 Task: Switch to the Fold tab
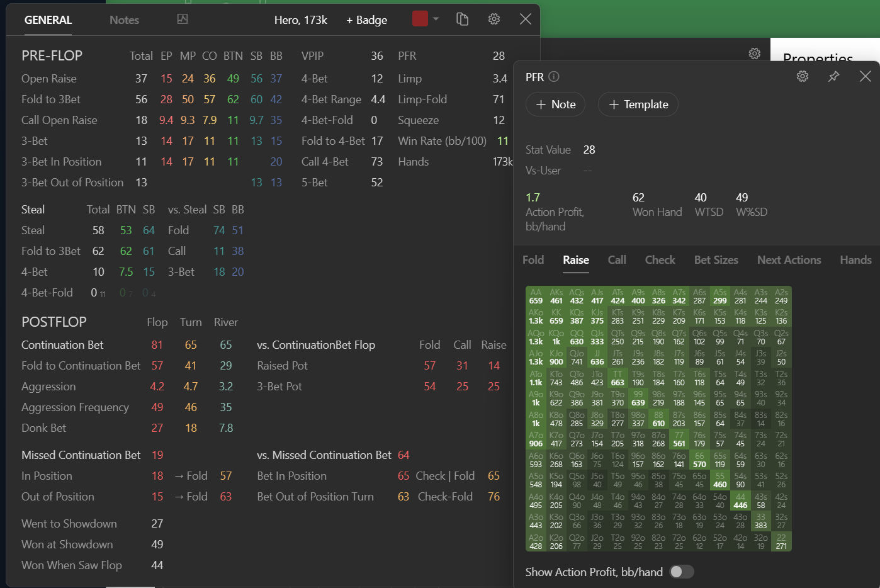(x=533, y=260)
